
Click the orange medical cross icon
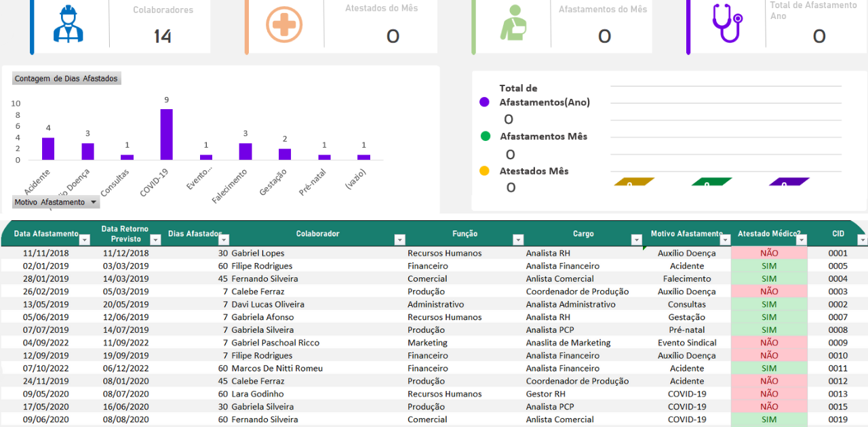[x=284, y=25]
